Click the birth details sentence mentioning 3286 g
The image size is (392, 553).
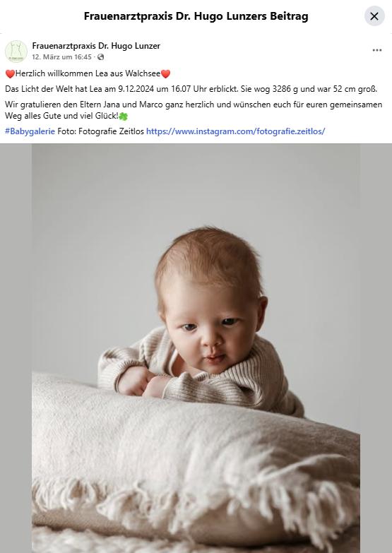coord(191,89)
